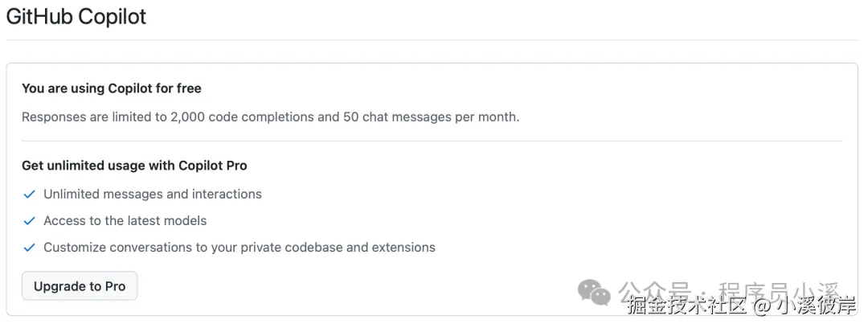Click the WeChat logo in the watermark
The image size is (868, 328).
click(594, 291)
